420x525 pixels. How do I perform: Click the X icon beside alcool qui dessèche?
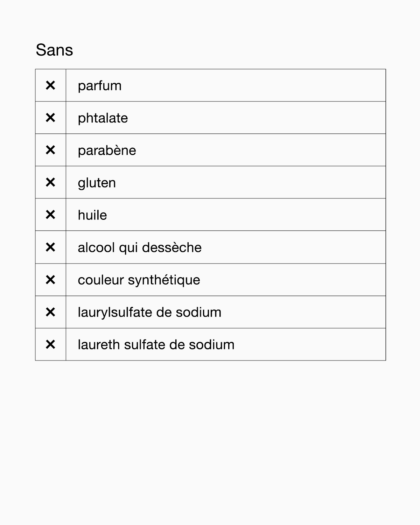(50, 247)
